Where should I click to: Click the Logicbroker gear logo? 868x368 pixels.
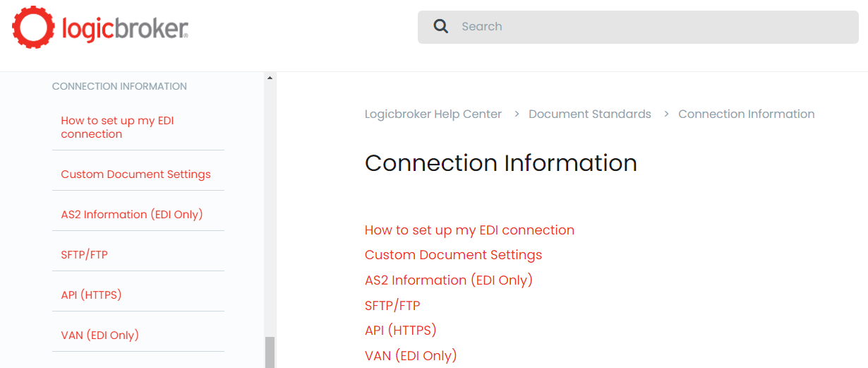click(x=33, y=27)
